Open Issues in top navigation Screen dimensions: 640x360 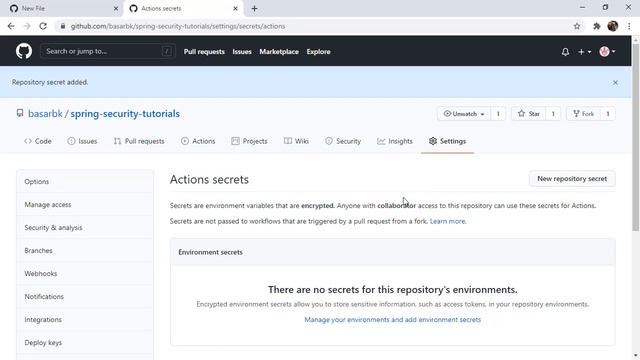pyautogui.click(x=242, y=52)
